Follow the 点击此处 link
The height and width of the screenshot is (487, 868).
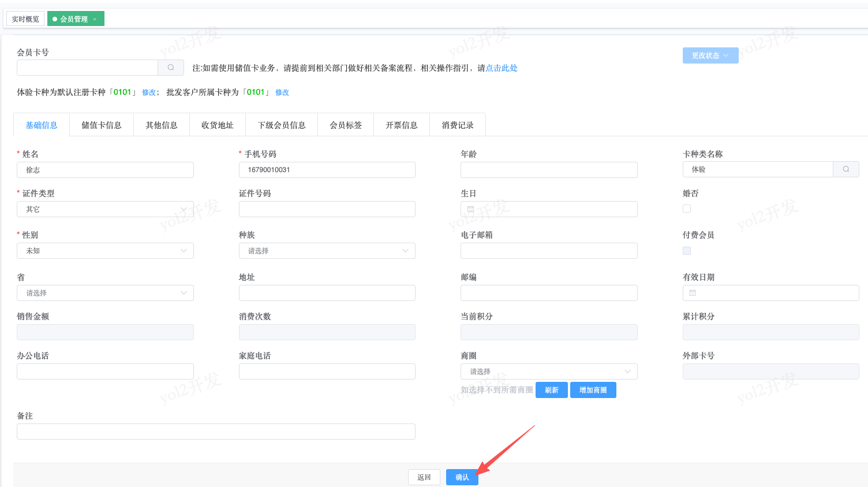(x=502, y=68)
